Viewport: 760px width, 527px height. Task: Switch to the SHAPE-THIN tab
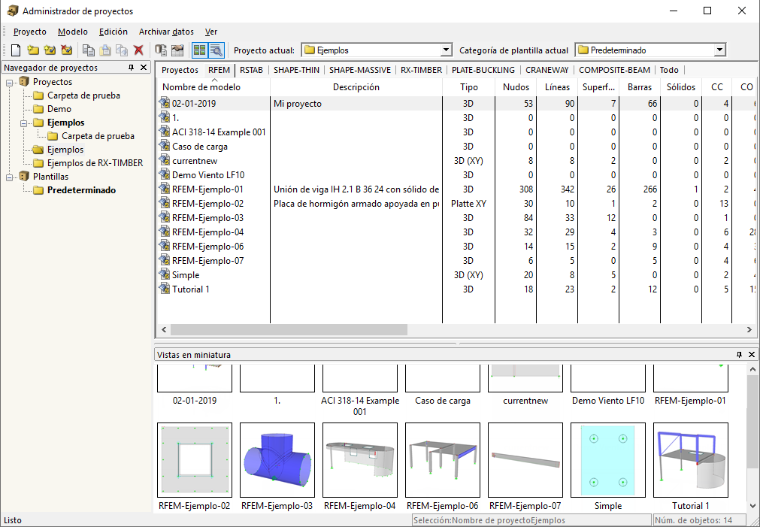(x=296, y=70)
